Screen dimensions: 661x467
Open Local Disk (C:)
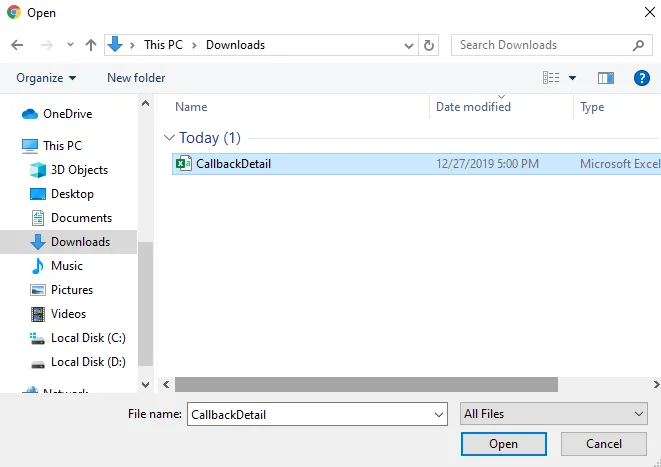click(x=88, y=338)
